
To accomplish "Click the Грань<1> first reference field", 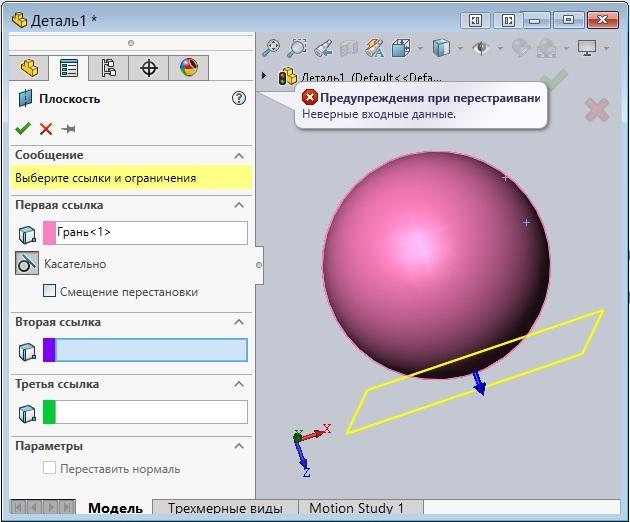I will point(151,233).
